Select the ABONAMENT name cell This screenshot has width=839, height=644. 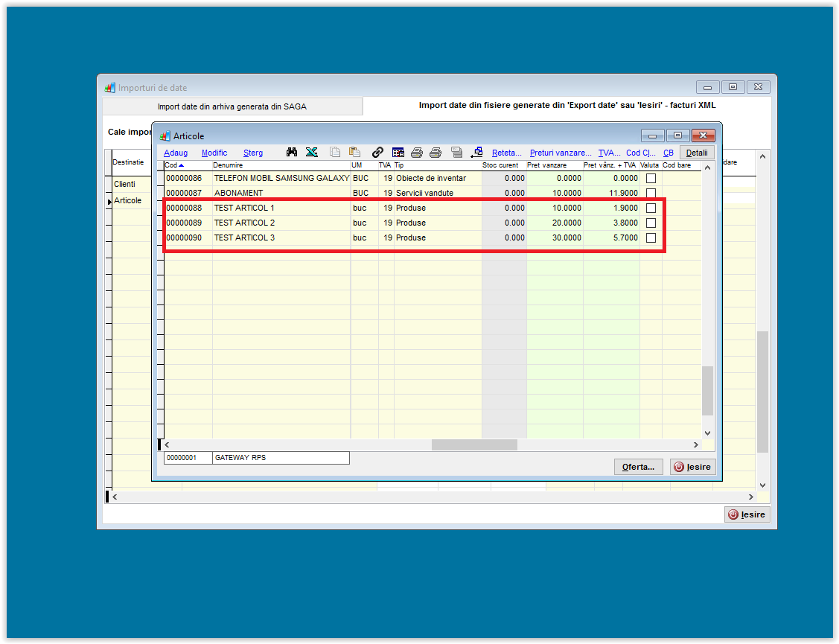click(281, 193)
